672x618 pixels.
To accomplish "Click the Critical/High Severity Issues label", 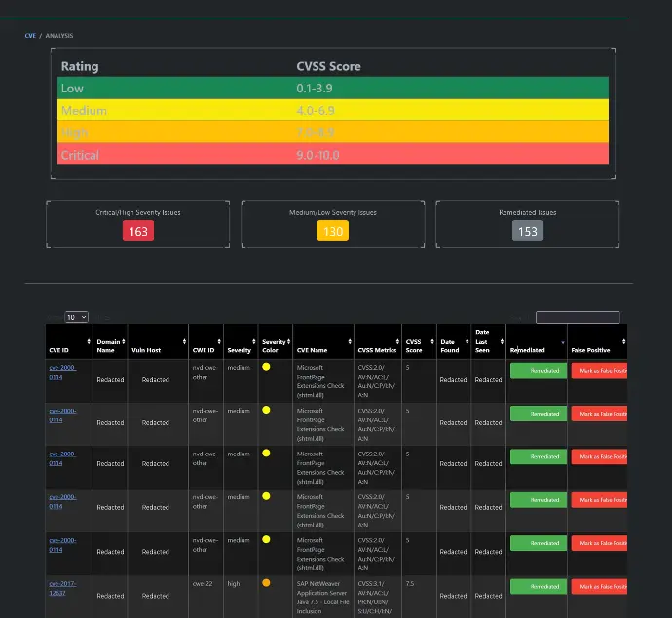I will click(x=138, y=212).
